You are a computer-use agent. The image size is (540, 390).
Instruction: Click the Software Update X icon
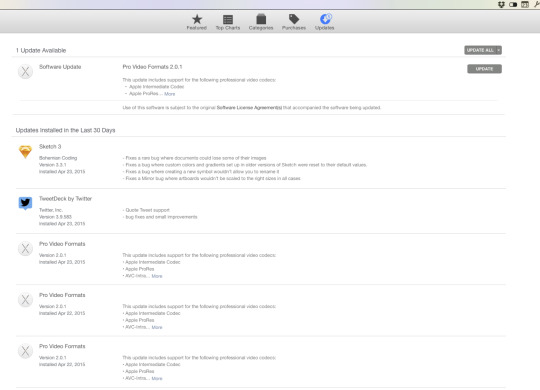(x=25, y=72)
